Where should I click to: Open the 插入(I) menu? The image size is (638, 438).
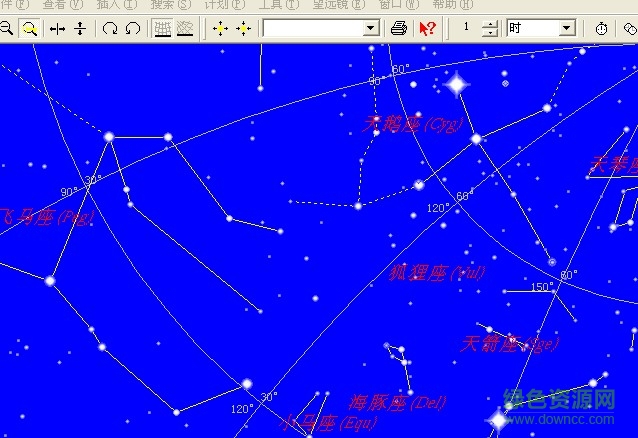click(x=117, y=4)
